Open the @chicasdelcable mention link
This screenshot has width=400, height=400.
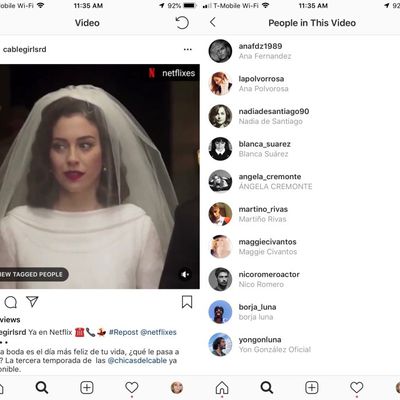[137, 360]
